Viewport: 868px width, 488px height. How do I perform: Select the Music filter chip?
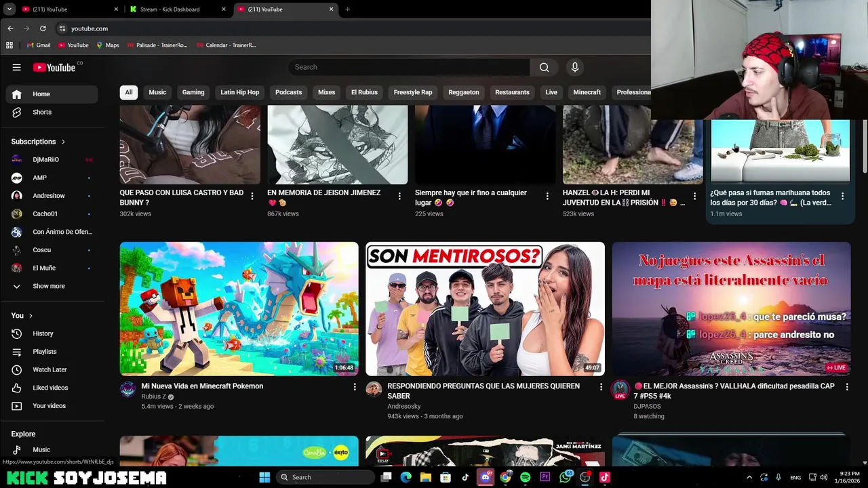157,92
